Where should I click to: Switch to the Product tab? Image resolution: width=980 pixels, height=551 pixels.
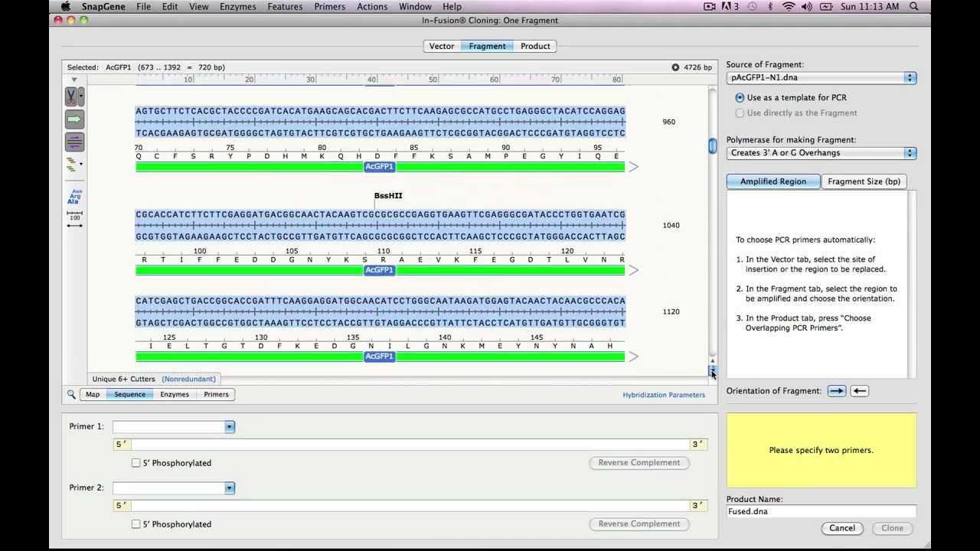point(535,46)
